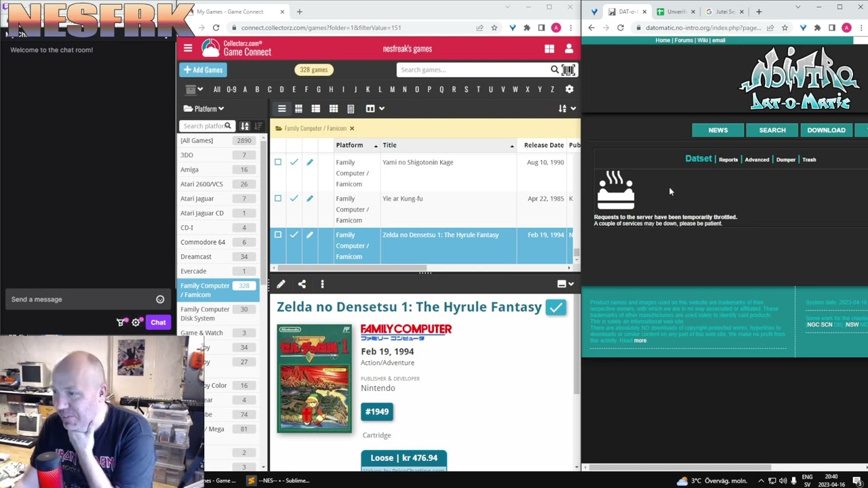Edit Yami no Shigotonin Kage with pencil icon

(310, 162)
